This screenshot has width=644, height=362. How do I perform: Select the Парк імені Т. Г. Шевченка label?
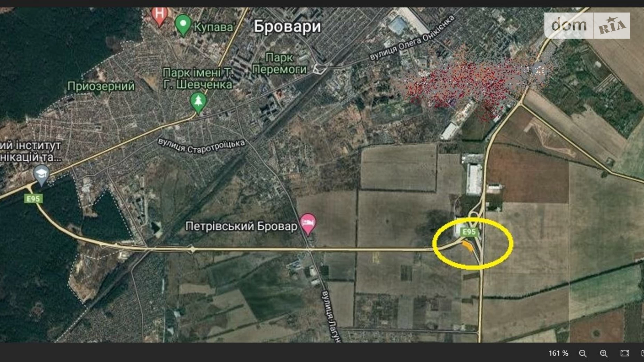click(x=198, y=78)
